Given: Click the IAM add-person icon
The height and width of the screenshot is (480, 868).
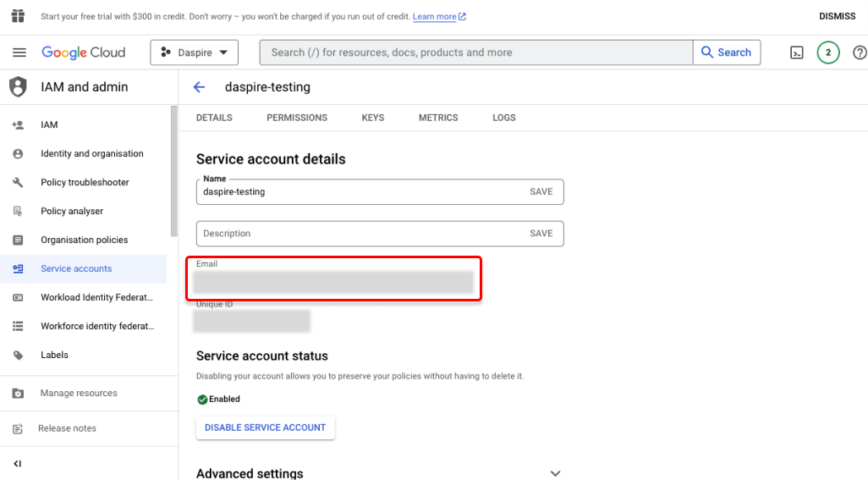Looking at the screenshot, I should [x=18, y=125].
